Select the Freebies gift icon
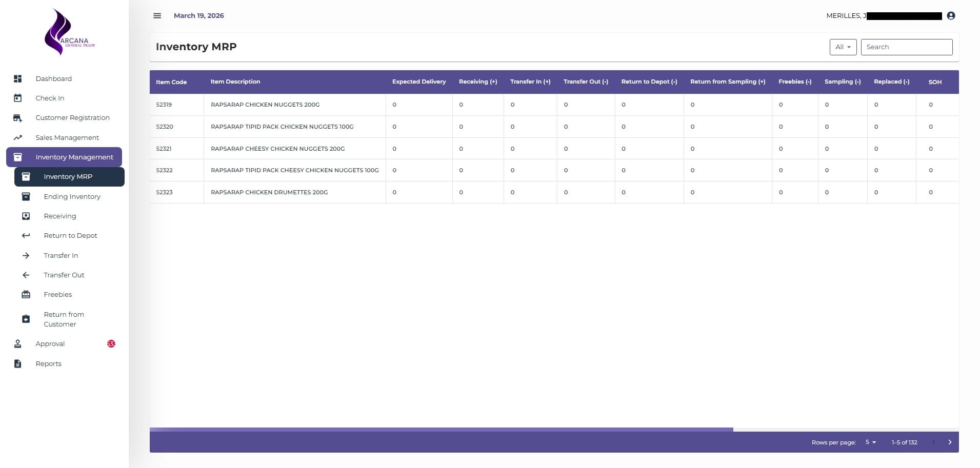The width and height of the screenshot is (980, 468). pyautogui.click(x=26, y=294)
